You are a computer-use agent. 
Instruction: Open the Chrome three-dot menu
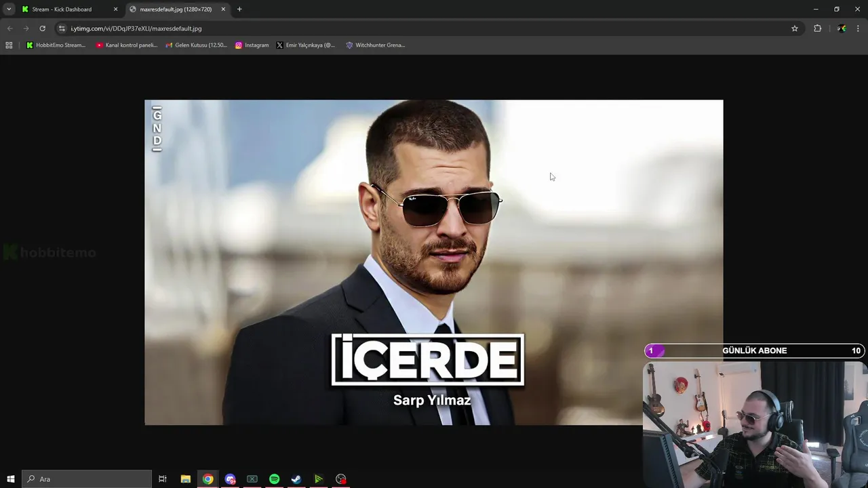coord(859,28)
